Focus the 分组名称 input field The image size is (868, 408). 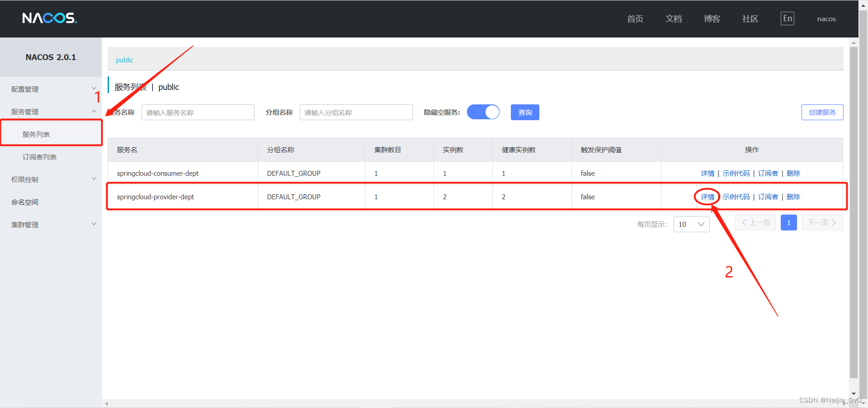356,112
